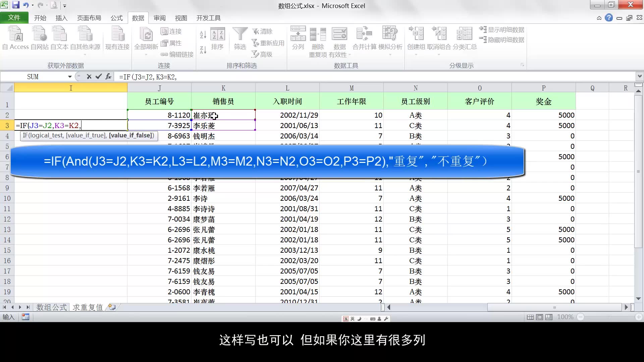Switch to Developer (开发工具) tab
Screen dimensions: 644x362
point(209,18)
